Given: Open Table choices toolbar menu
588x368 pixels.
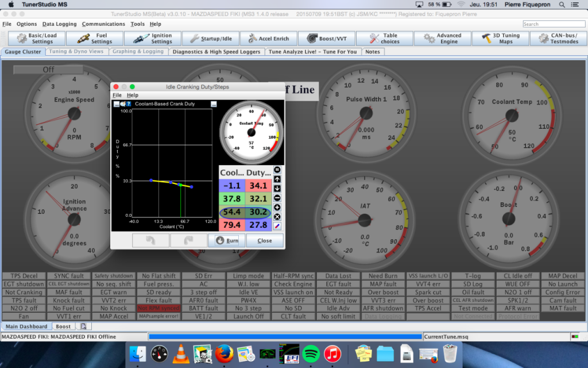Looking at the screenshot, I should 385,39.
